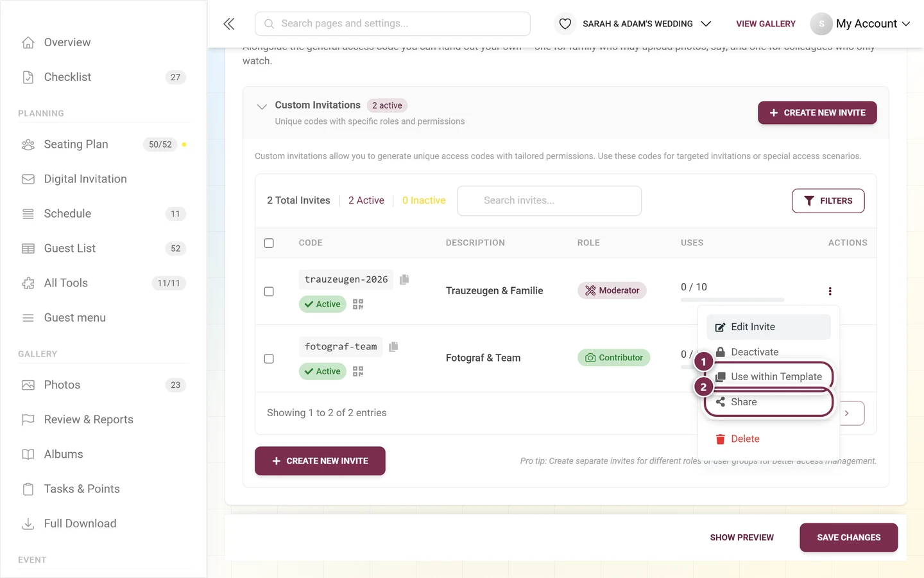The height and width of the screenshot is (578, 924).
Task: Open actions menu for Trauzeugen & Familie
Action: click(830, 291)
